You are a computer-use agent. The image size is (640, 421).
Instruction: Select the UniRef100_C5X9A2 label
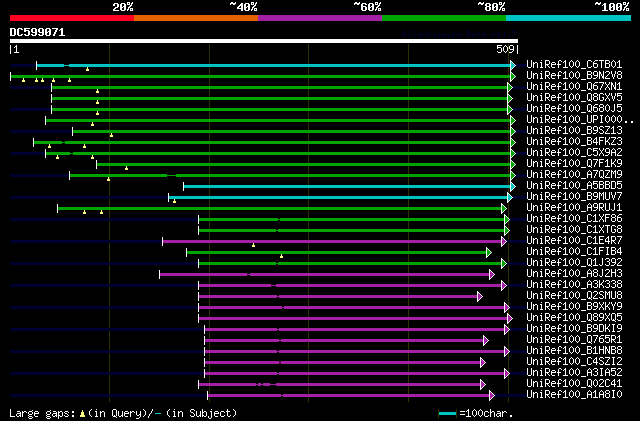[x=574, y=153]
